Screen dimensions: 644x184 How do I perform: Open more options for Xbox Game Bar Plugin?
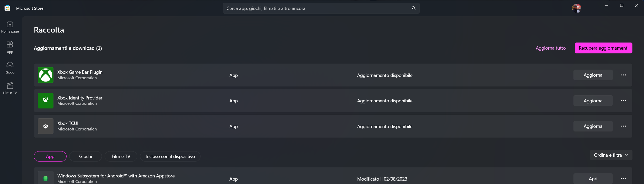pos(623,75)
